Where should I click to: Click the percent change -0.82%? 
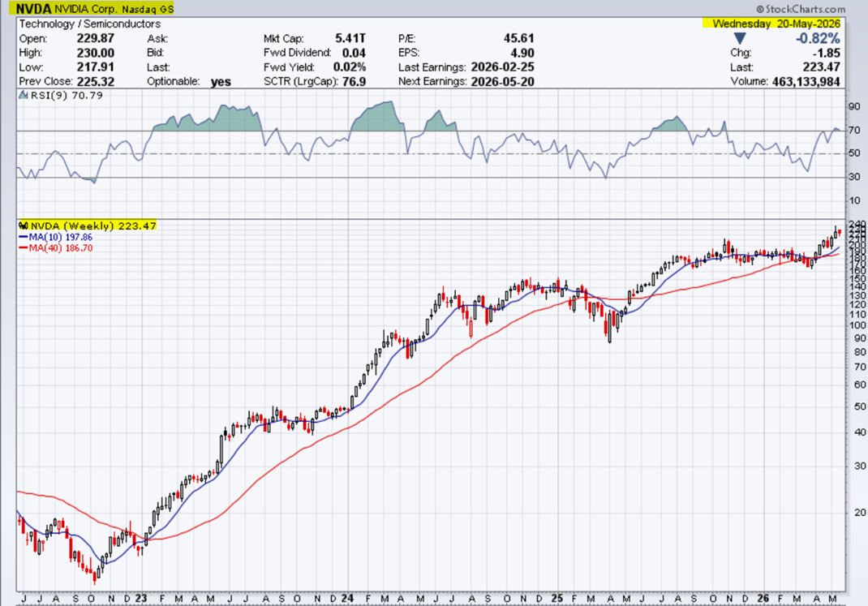(x=818, y=39)
